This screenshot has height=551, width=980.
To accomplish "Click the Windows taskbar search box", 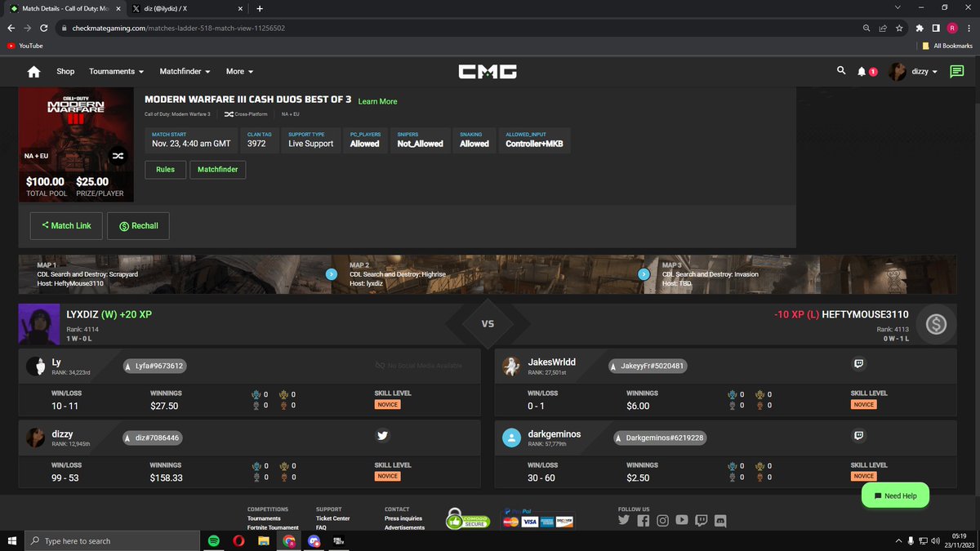I will click(113, 540).
